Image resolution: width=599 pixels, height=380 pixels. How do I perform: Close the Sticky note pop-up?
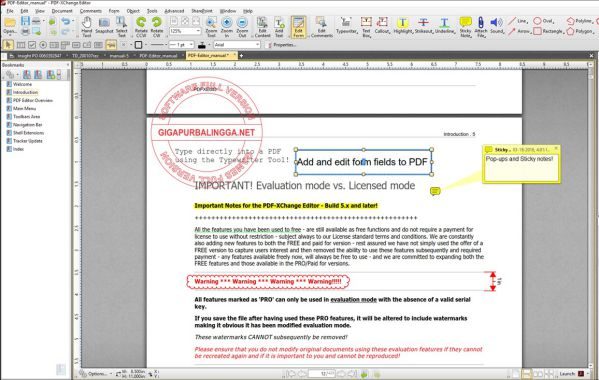(x=556, y=149)
